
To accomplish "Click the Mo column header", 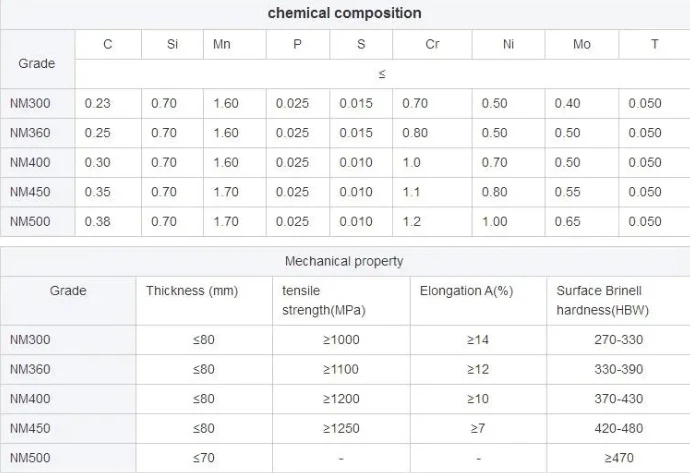I will click(x=582, y=44).
